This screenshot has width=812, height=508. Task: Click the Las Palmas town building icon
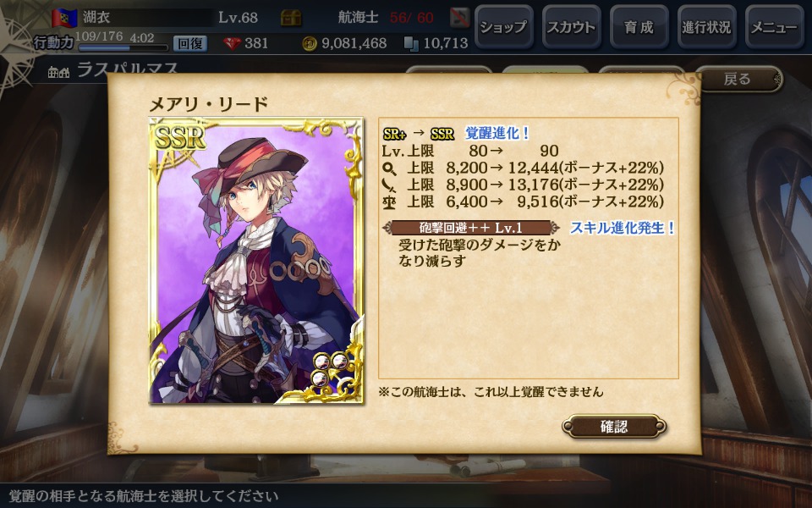click(x=58, y=71)
